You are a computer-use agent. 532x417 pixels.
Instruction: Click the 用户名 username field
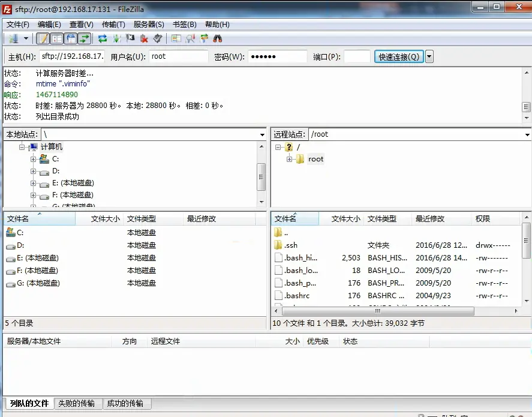pos(179,56)
